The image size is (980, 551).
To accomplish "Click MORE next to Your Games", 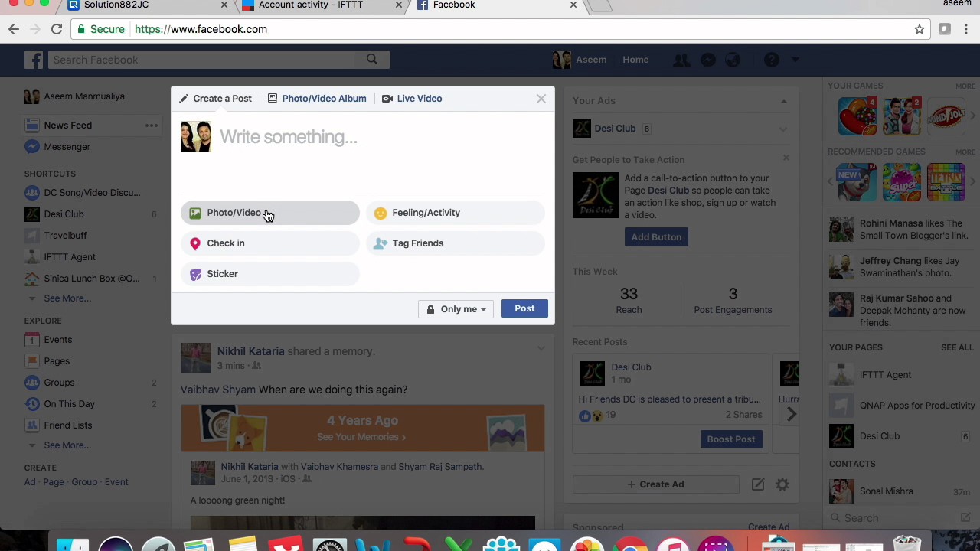I will point(965,86).
